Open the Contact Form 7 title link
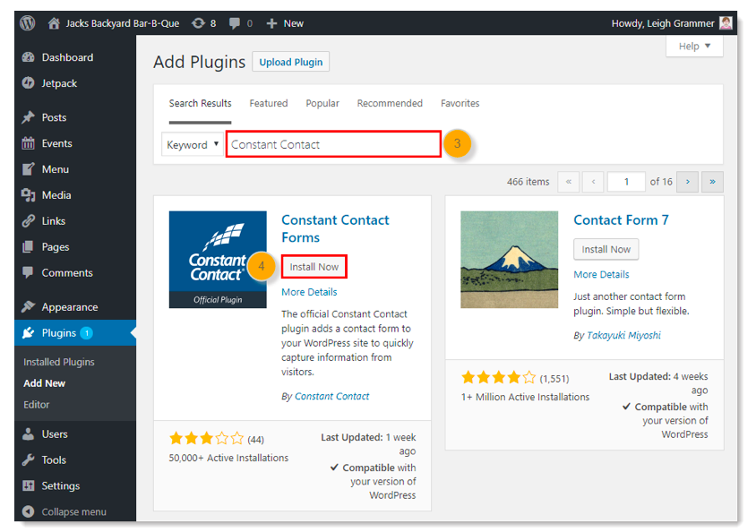756x532 pixels. 621,219
